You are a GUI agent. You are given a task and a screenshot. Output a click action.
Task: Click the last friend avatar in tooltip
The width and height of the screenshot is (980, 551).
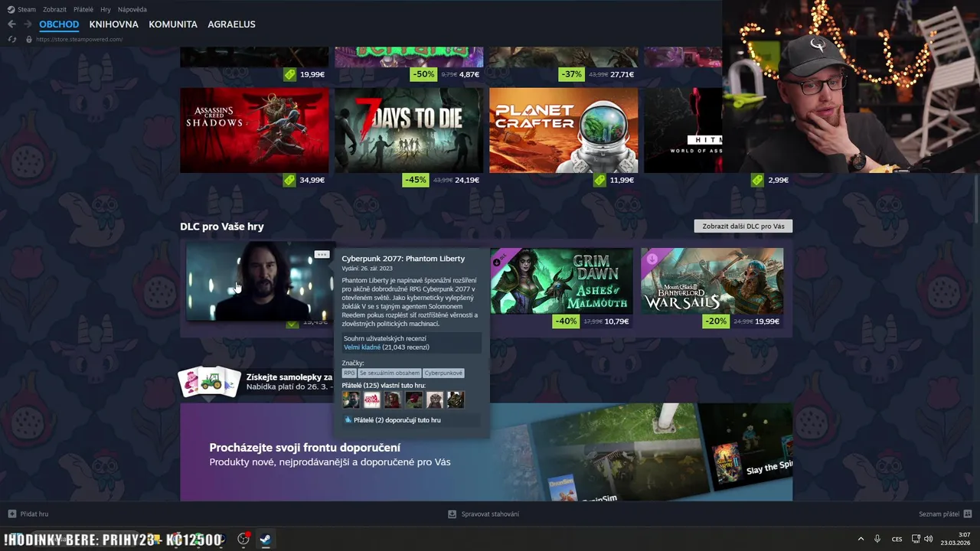456,399
